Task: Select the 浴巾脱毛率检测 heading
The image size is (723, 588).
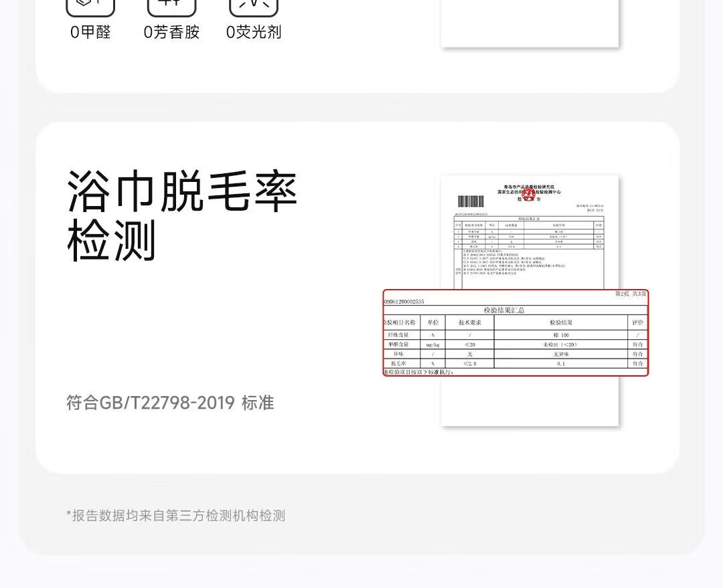Action: (x=182, y=215)
